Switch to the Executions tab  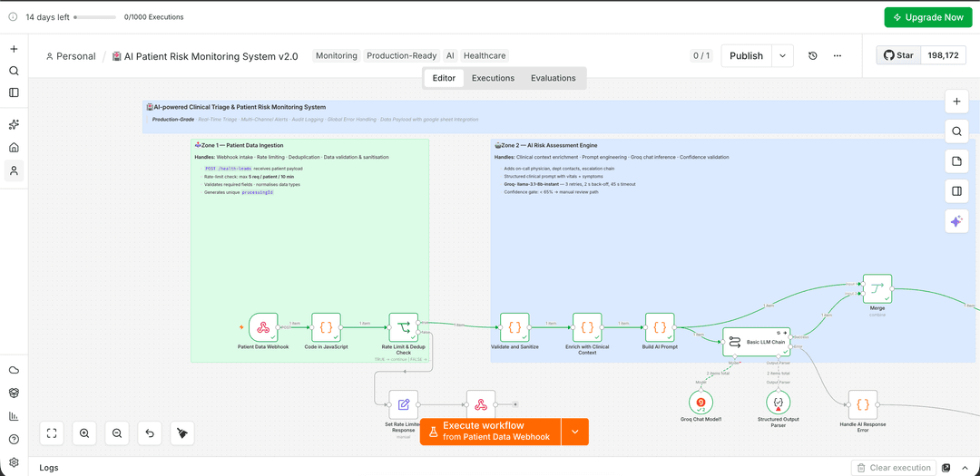[493, 78]
